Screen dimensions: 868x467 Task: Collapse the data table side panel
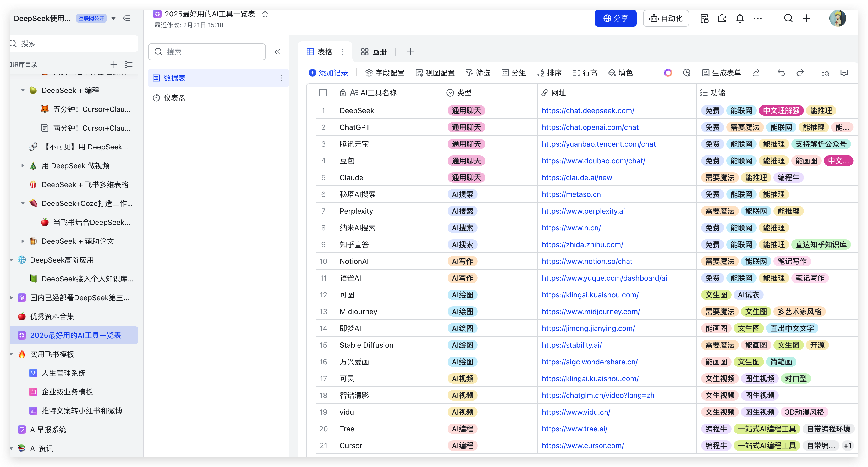[277, 52]
